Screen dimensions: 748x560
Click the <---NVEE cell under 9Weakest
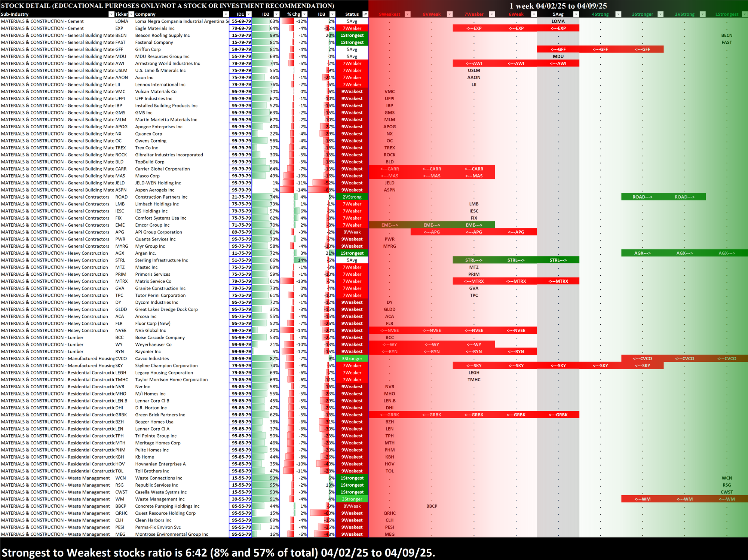389,330
